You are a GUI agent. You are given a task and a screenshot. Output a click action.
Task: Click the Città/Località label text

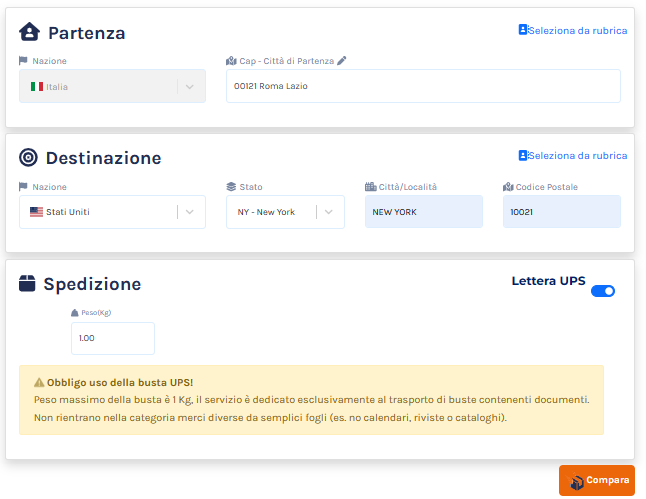tap(407, 187)
